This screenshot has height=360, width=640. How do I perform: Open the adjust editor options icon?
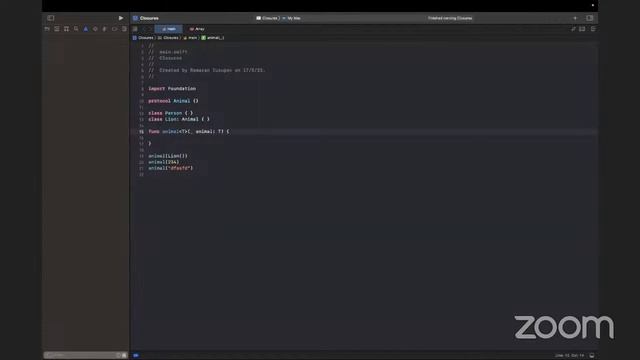[x=582, y=29]
